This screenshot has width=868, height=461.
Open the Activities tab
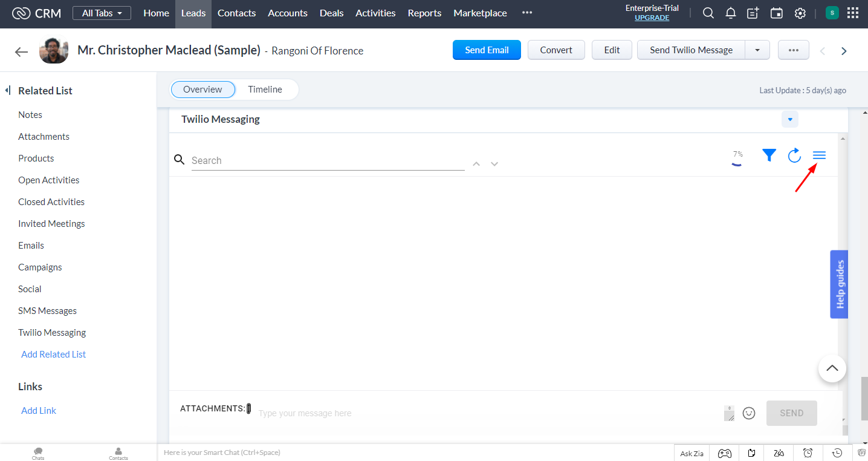pyautogui.click(x=375, y=13)
